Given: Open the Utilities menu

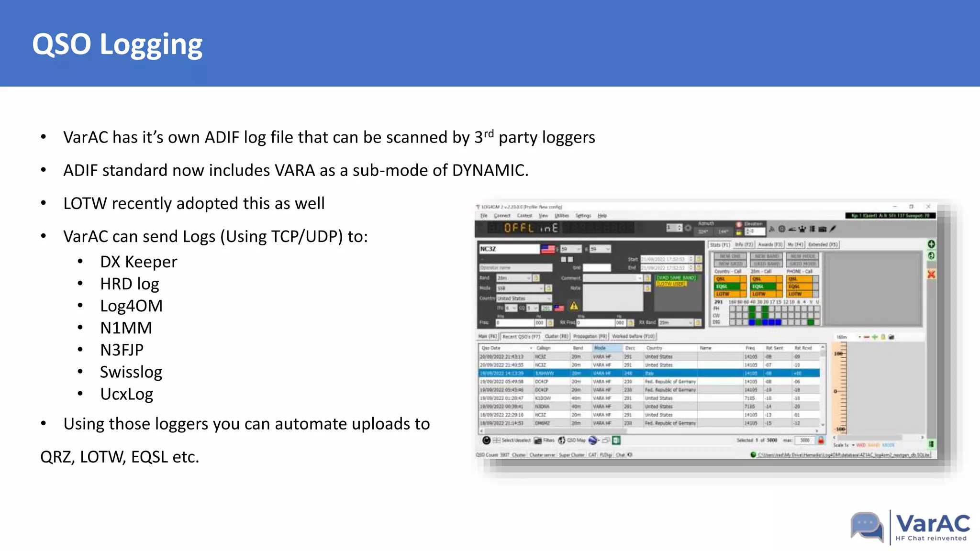Looking at the screenshot, I should pyautogui.click(x=562, y=216).
